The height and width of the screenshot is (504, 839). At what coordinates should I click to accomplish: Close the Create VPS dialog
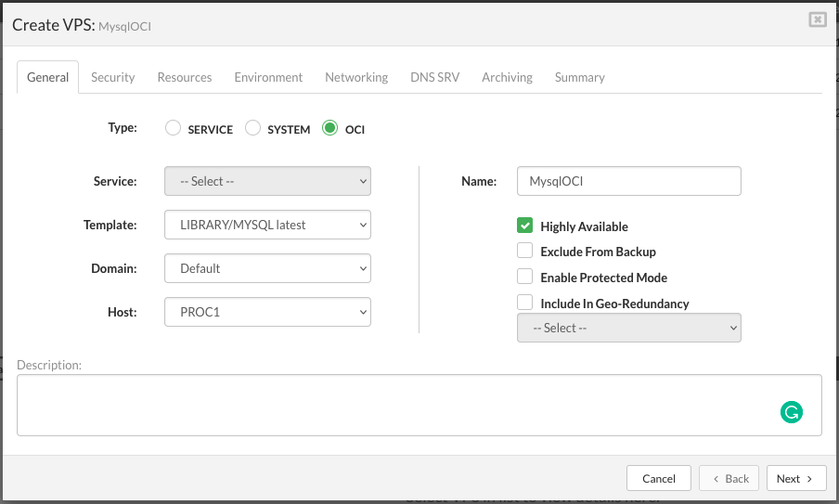(817, 19)
